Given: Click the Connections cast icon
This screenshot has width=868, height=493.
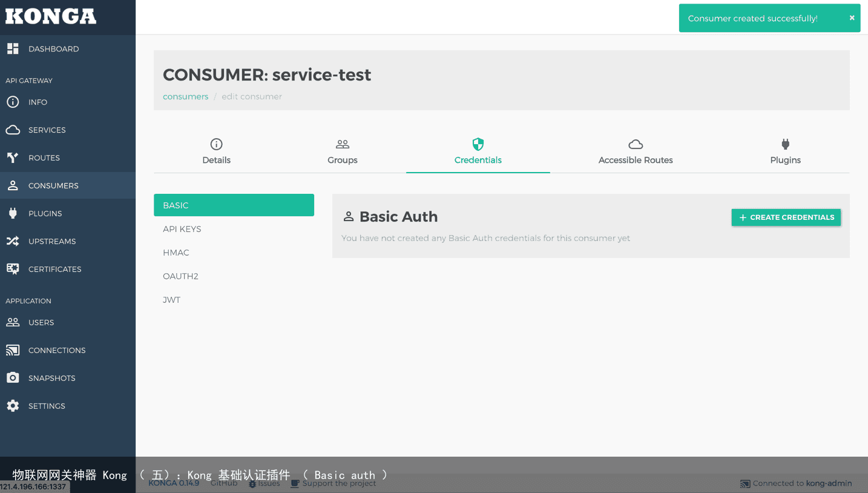Looking at the screenshot, I should click(13, 350).
